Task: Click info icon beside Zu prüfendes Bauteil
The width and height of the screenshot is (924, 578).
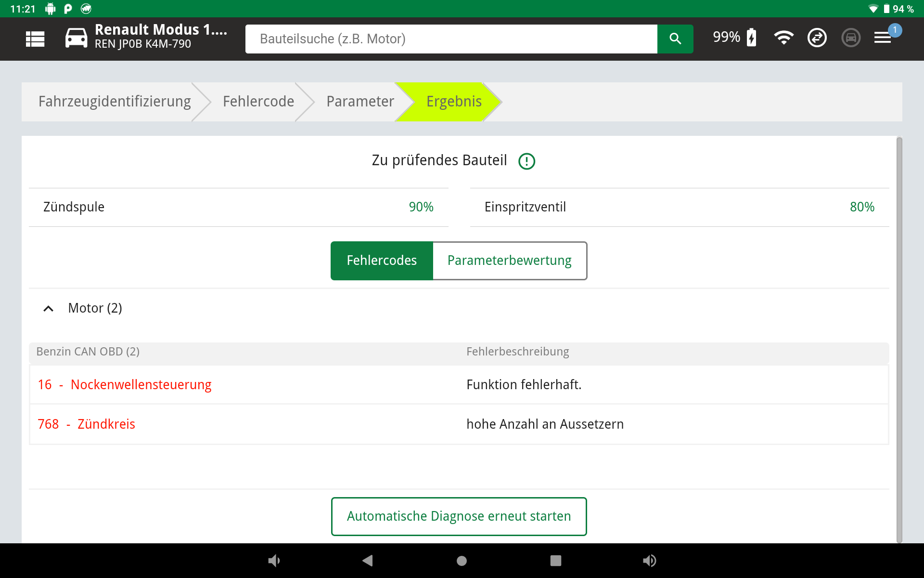Action: pyautogui.click(x=526, y=161)
